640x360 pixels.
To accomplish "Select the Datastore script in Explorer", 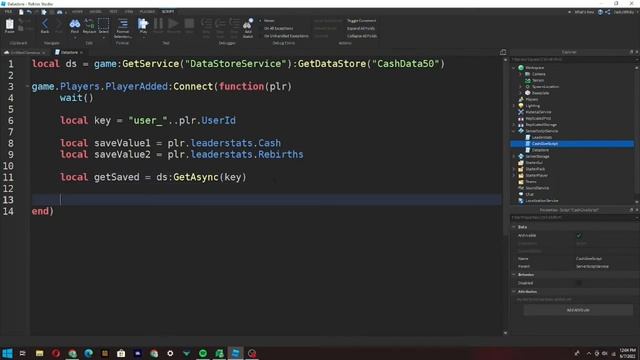I will [x=537, y=150].
